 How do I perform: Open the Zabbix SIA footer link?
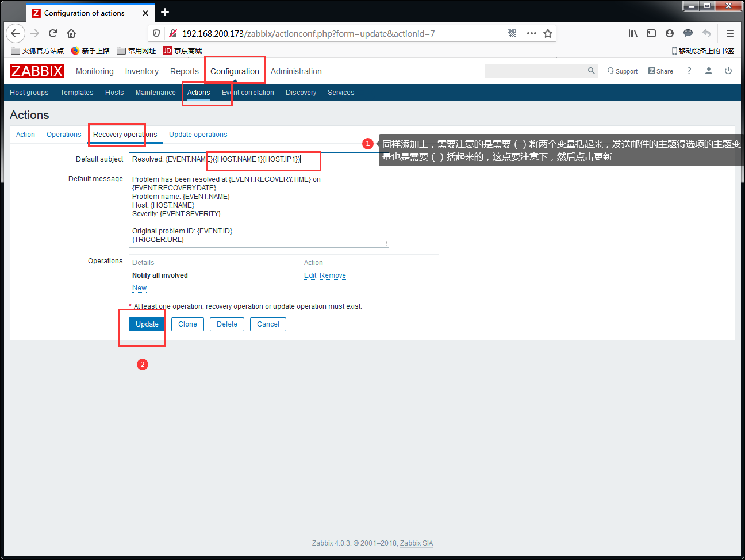[417, 543]
